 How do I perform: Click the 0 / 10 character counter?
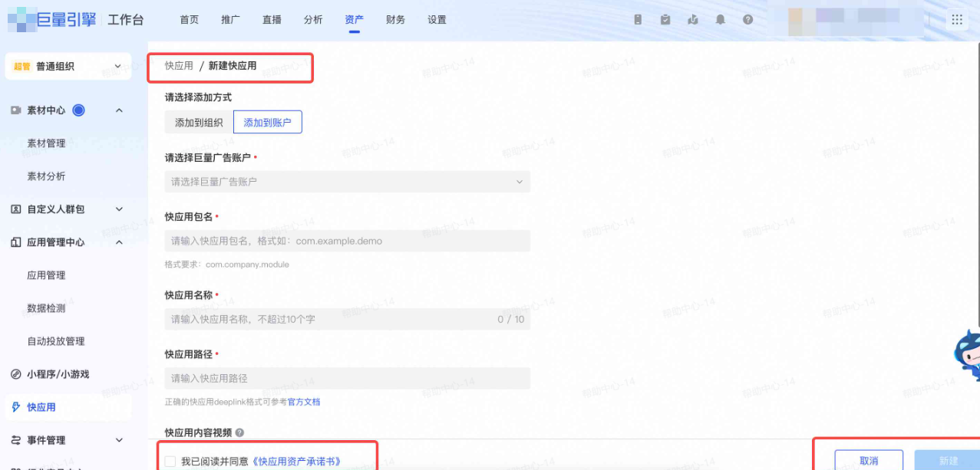pyautogui.click(x=511, y=319)
